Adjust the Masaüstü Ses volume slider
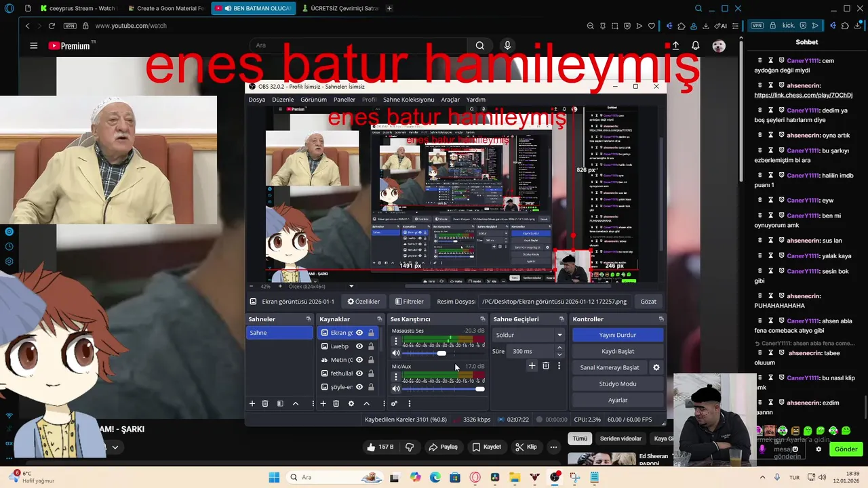The height and width of the screenshot is (488, 868). coord(441,353)
